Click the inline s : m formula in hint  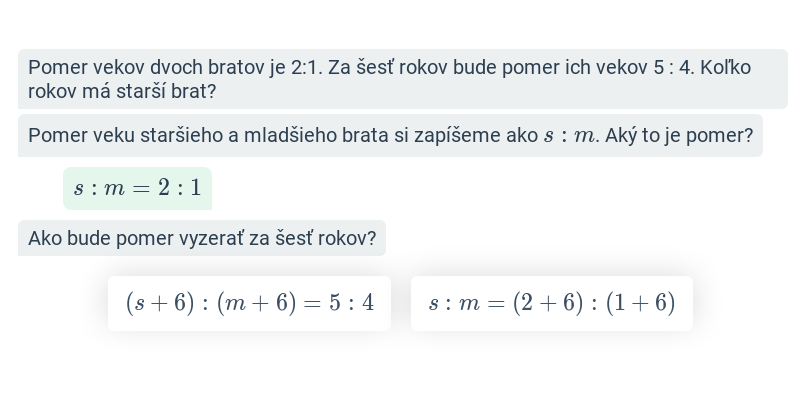coord(569,136)
